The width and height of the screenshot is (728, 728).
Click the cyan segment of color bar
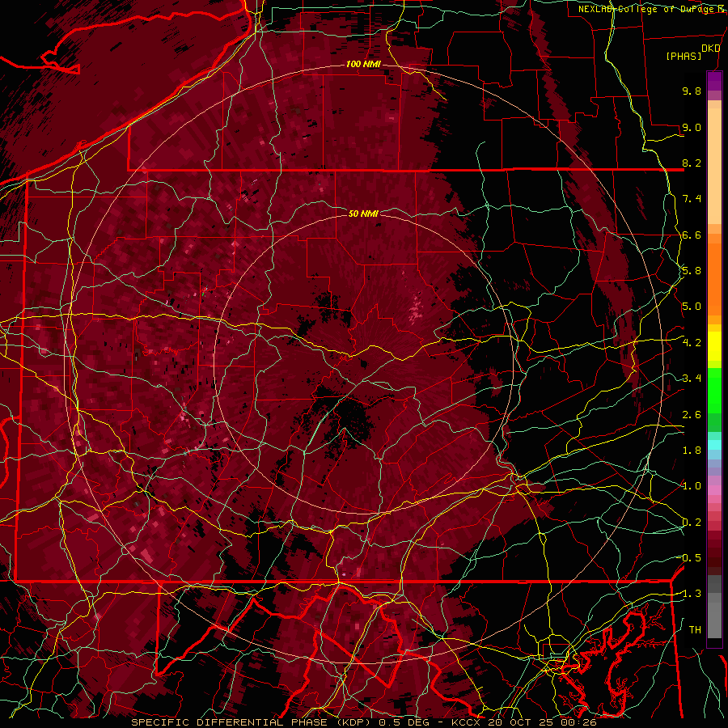(714, 445)
